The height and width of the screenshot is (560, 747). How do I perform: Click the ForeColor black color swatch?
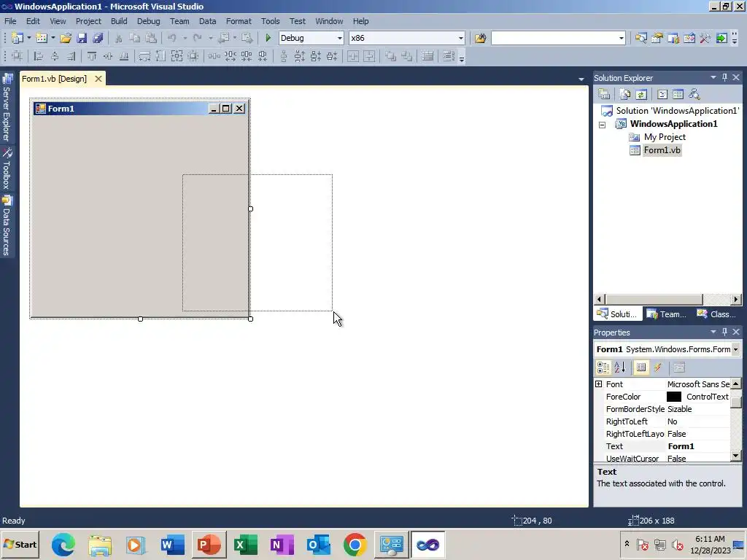[x=673, y=397]
